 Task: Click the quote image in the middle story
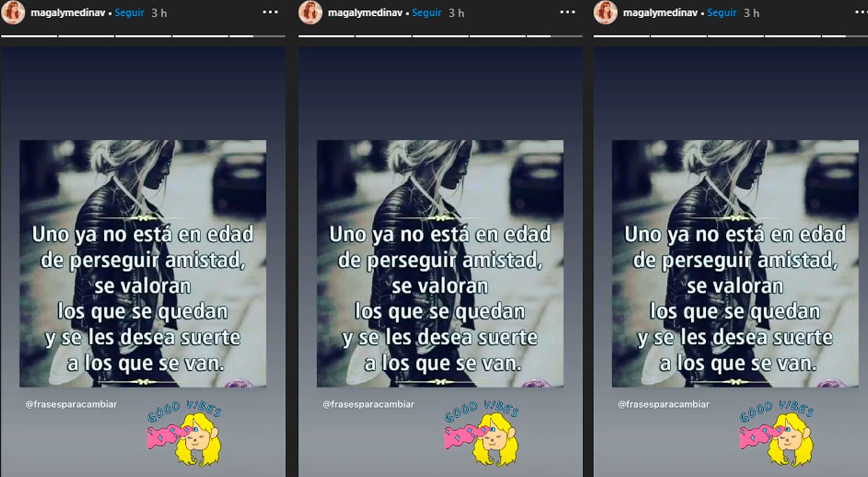tap(440, 264)
